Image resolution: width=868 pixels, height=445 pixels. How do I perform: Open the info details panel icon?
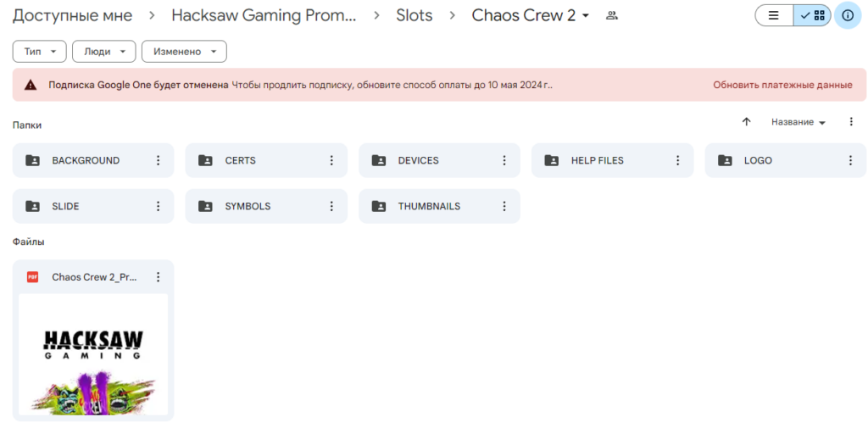tap(848, 15)
